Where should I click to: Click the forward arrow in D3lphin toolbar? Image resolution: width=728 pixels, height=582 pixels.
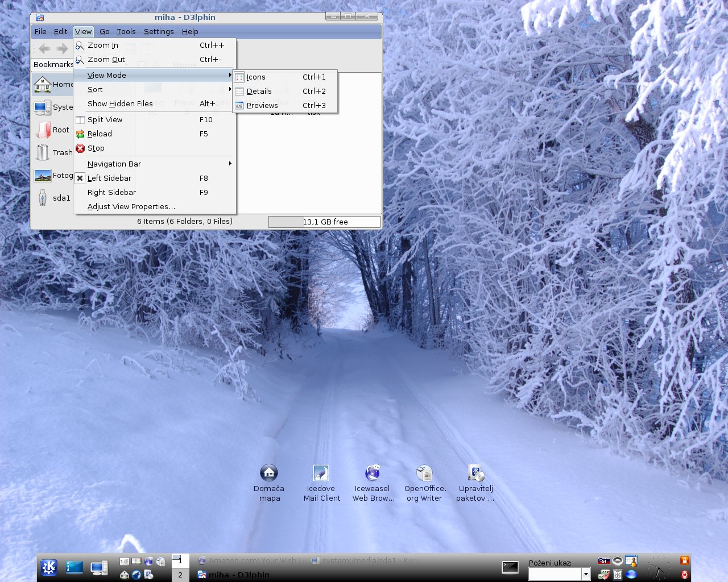(63, 49)
